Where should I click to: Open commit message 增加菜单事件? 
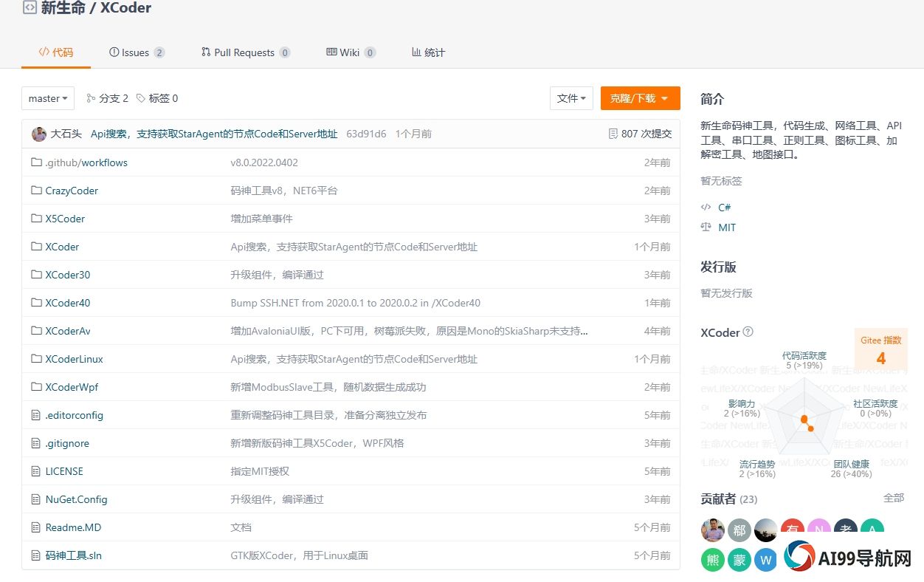pos(262,219)
